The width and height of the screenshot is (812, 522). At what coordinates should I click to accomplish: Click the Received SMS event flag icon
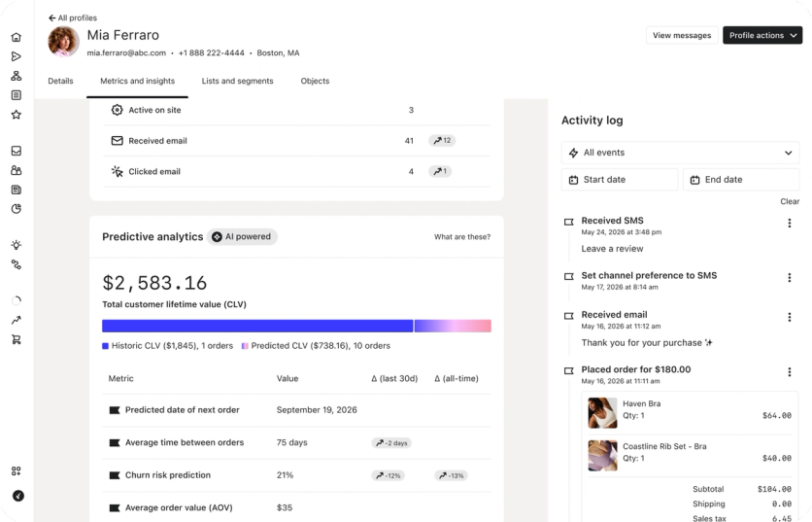pyautogui.click(x=568, y=222)
